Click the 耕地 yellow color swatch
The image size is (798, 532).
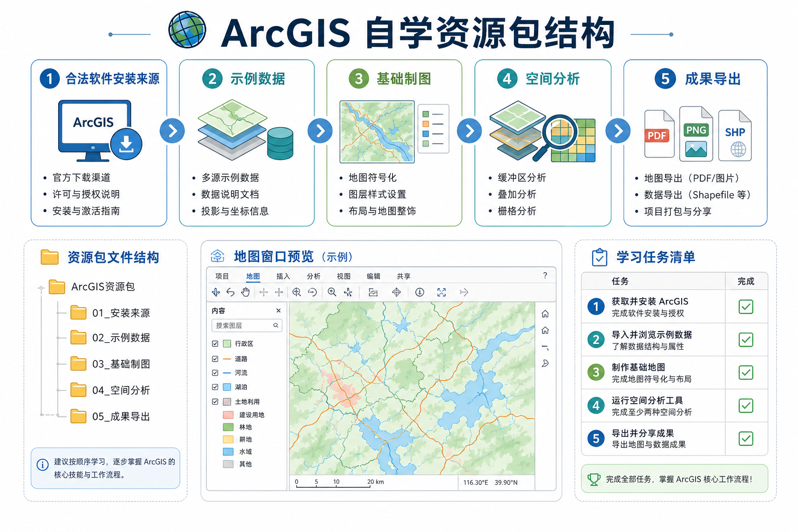coord(228,439)
